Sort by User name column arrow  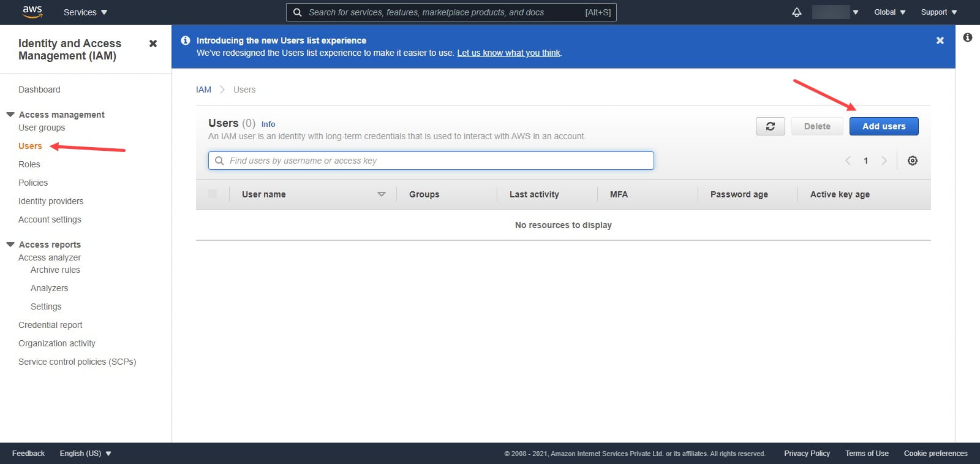(382, 194)
